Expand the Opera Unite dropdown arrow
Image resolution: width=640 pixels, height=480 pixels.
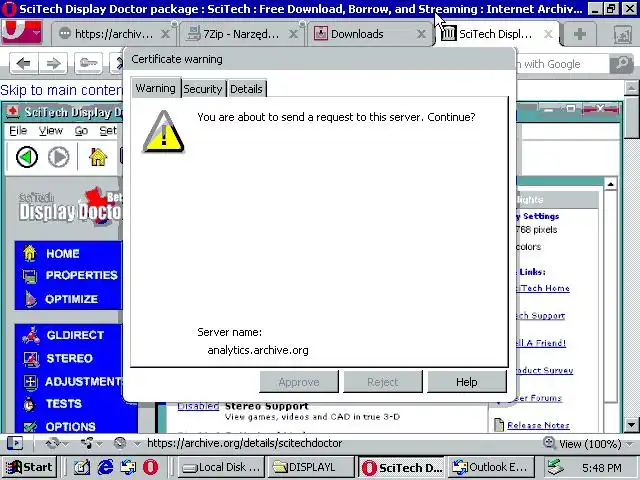(x=99, y=444)
